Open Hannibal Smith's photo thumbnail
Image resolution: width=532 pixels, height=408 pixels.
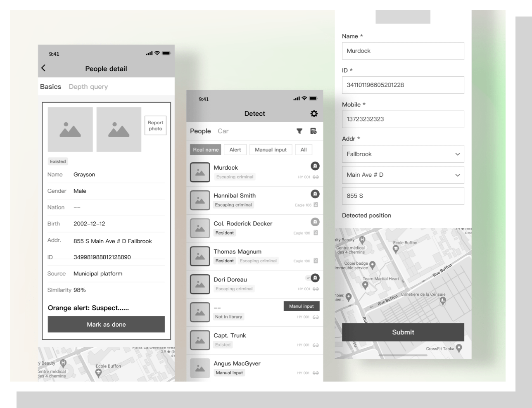coord(200,200)
